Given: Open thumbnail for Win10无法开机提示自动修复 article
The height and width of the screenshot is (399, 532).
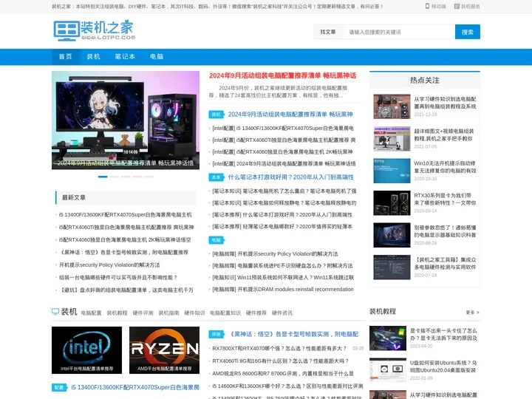Looking at the screenshot, I should coord(392,171).
